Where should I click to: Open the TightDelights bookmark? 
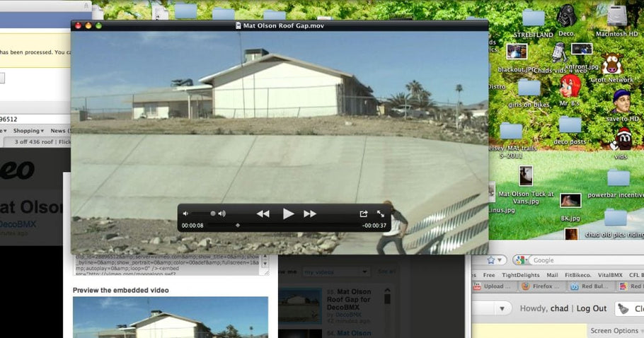[520, 275]
